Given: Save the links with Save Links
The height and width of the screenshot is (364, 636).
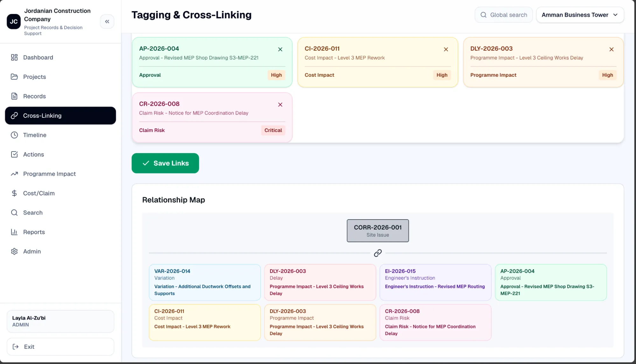Looking at the screenshot, I should point(165,163).
